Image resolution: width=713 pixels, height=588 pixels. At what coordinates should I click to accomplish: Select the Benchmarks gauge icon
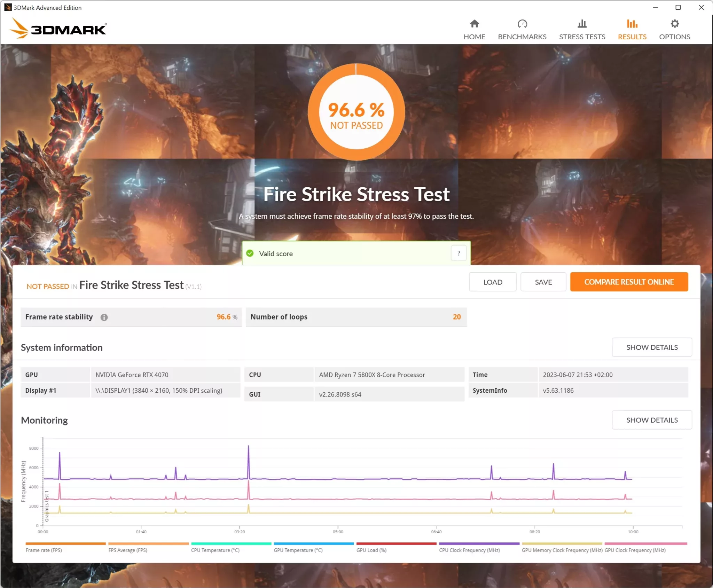click(522, 24)
